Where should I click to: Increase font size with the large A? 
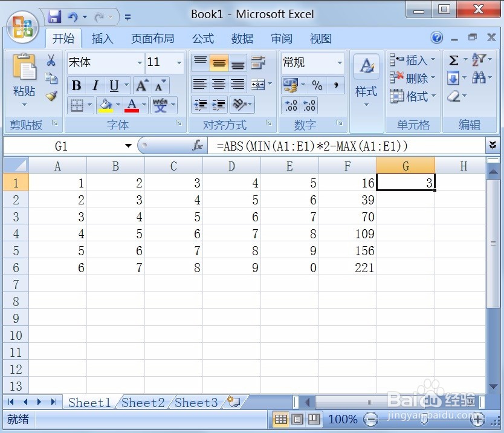(142, 85)
